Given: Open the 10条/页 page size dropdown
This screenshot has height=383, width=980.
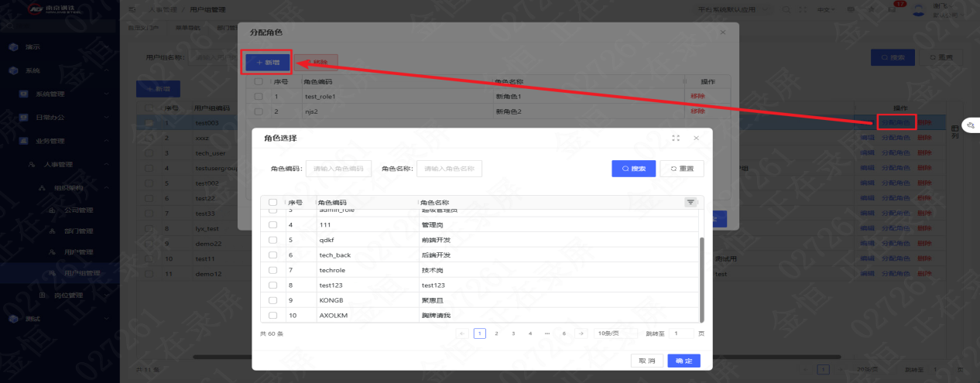Looking at the screenshot, I should [614, 333].
